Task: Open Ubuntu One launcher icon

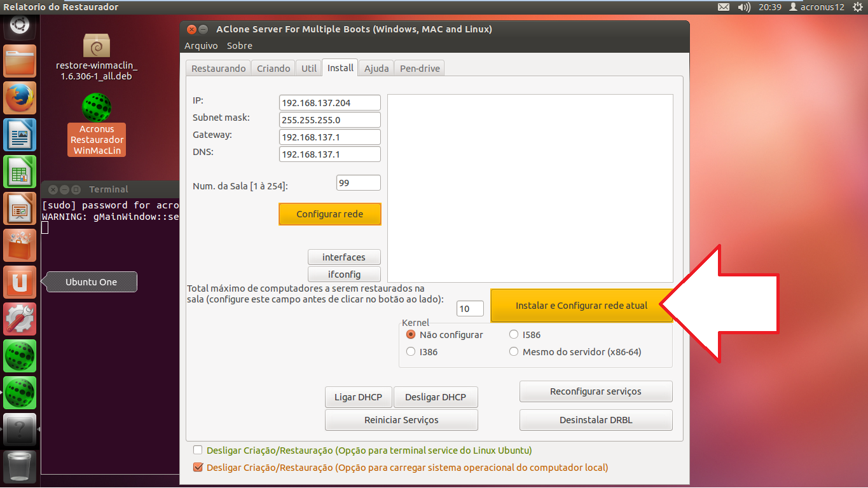Action: (x=20, y=282)
